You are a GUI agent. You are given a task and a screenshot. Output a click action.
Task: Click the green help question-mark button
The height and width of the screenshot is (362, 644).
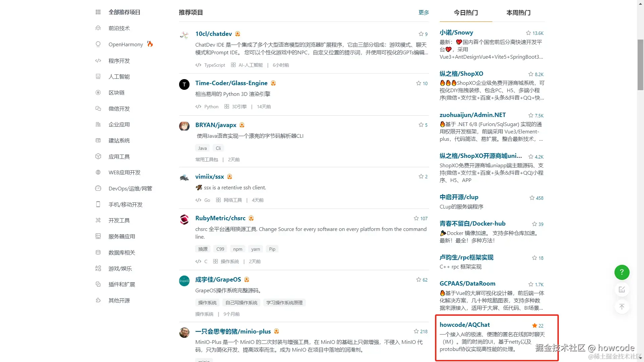tap(622, 272)
